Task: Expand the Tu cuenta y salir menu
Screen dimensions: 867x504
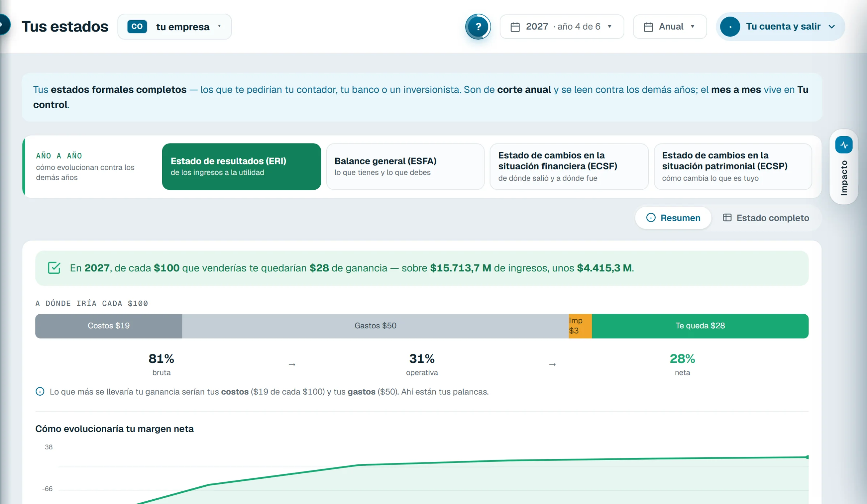Action: click(780, 27)
